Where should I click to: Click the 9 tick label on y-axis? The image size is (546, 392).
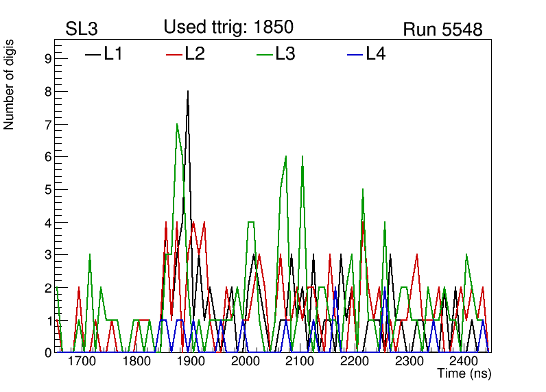click(48, 59)
